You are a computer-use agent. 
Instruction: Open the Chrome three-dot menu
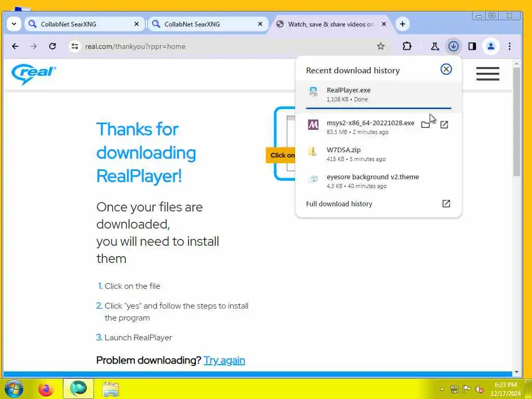coord(510,46)
